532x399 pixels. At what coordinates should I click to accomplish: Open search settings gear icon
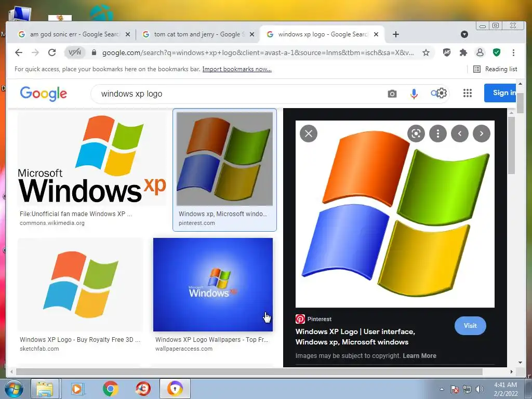pyautogui.click(x=441, y=93)
